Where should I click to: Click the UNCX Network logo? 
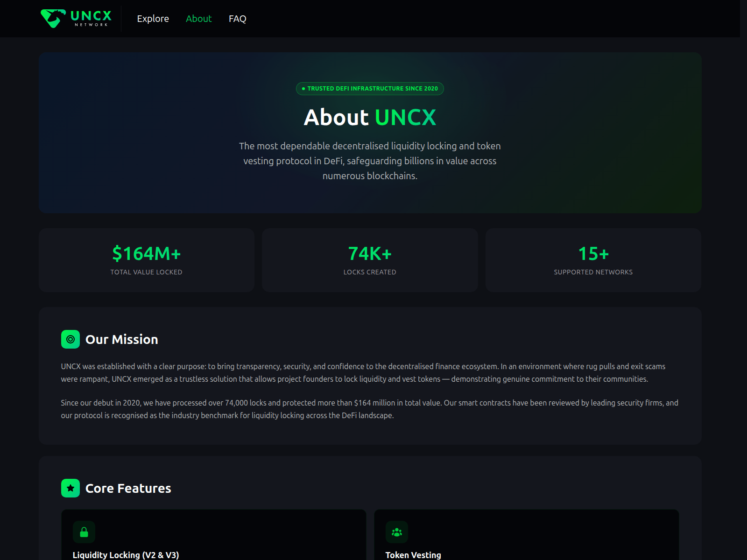pos(76,19)
